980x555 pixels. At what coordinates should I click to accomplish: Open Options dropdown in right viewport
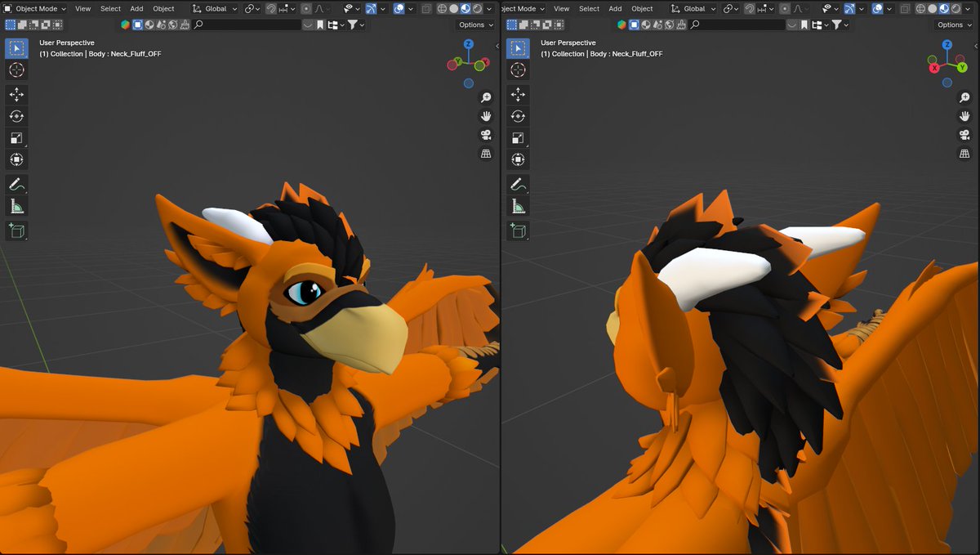point(954,25)
